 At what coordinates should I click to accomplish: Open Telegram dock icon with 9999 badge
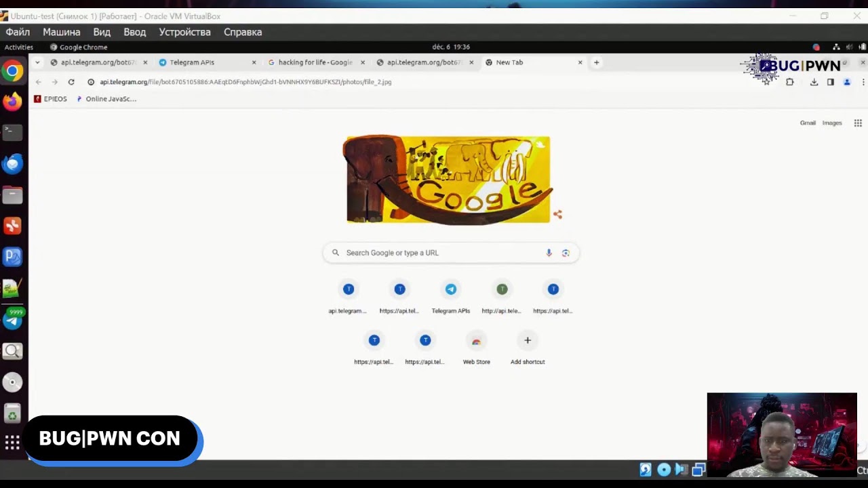coord(12,320)
